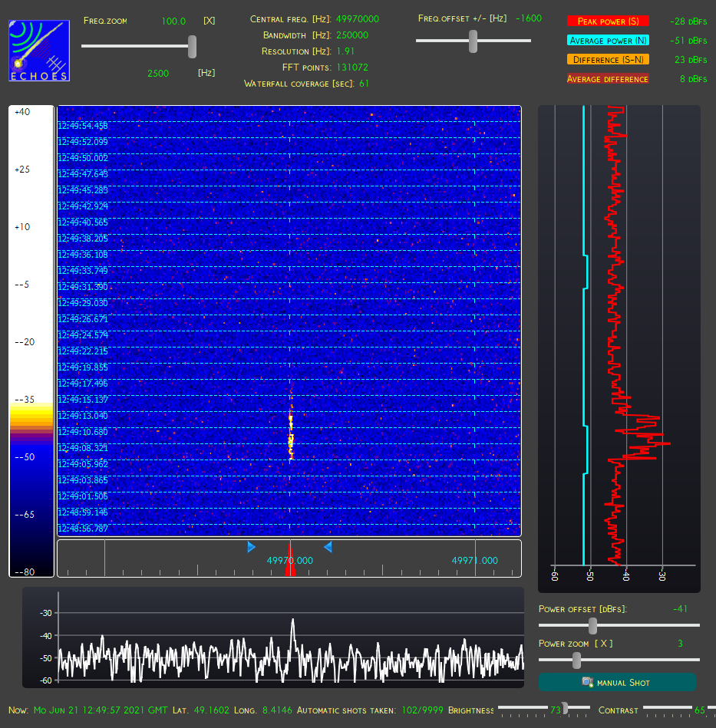The image size is (716, 728).
Task: Click the Power offset slider handle
Action: [x=592, y=625]
